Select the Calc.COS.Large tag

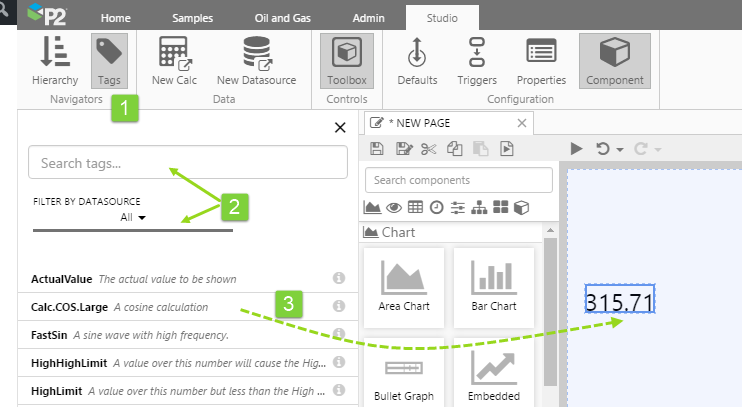(x=187, y=307)
